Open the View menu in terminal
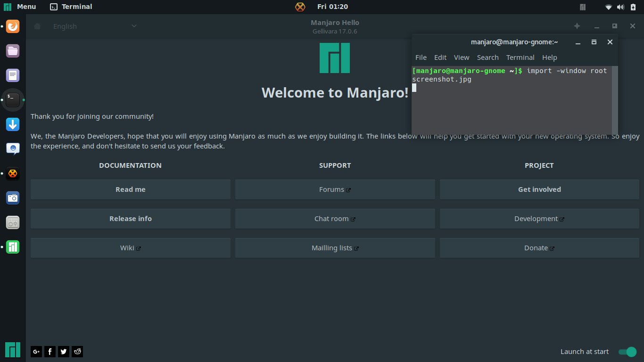The height and width of the screenshot is (362, 644). (x=462, y=58)
